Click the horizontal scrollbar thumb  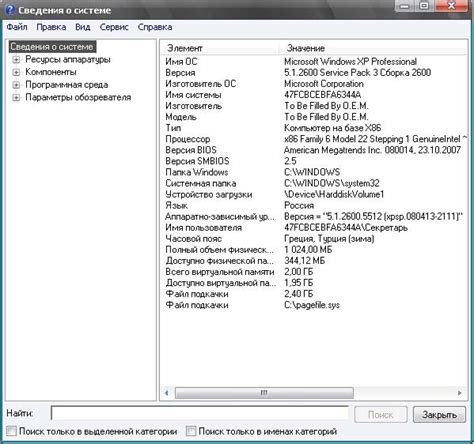point(264,393)
